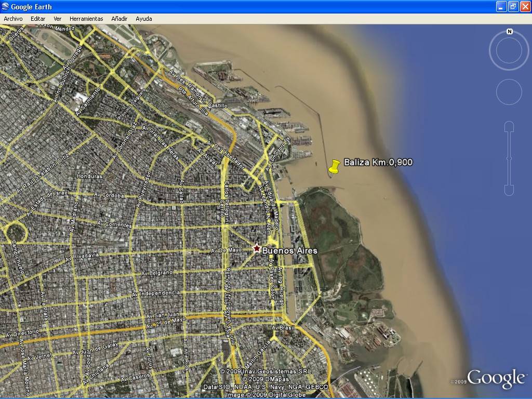Open the Herramientas menu
Image resolution: width=532 pixels, height=399 pixels.
(86, 19)
